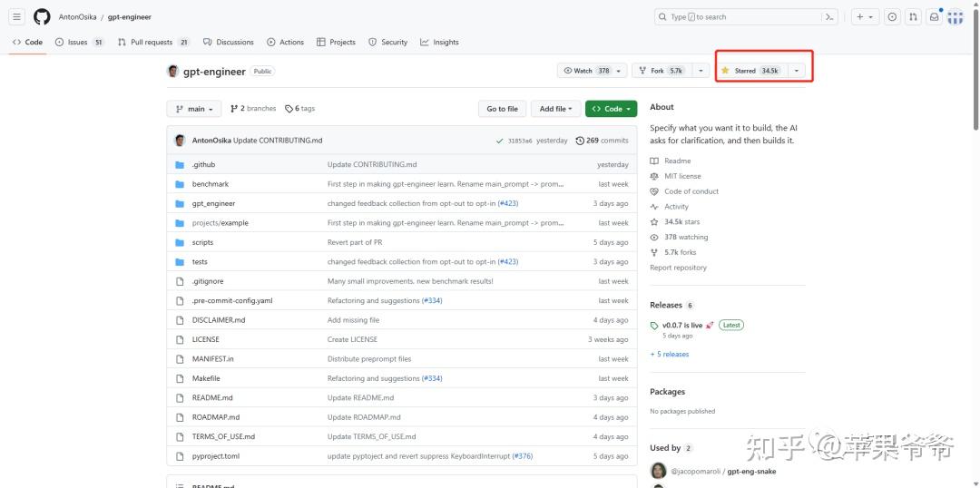Fork the repository with Fork button
The image size is (980, 488).
(x=662, y=71)
